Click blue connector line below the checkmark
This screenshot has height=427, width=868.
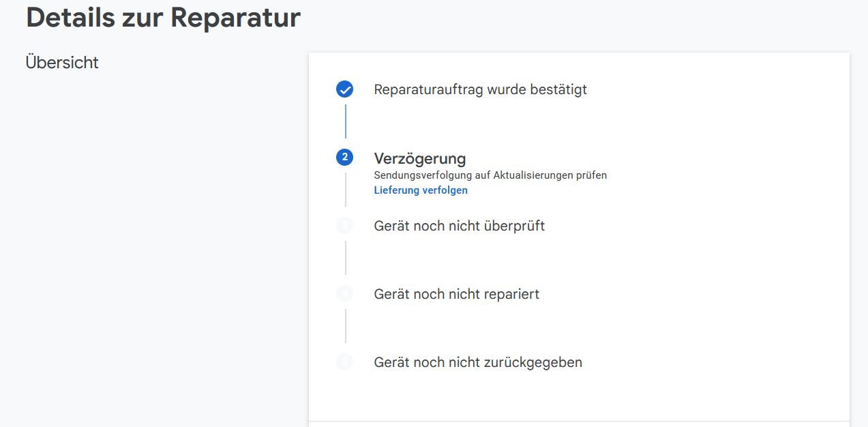coord(345,121)
